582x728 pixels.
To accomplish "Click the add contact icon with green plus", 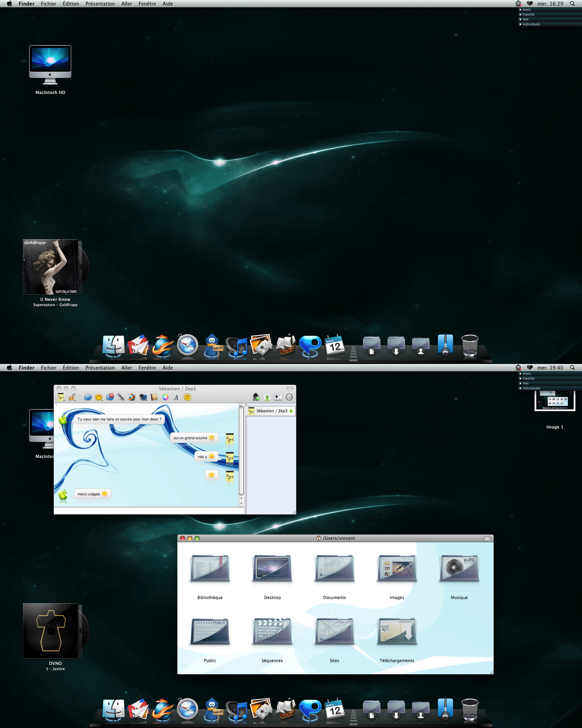I will tap(256, 397).
